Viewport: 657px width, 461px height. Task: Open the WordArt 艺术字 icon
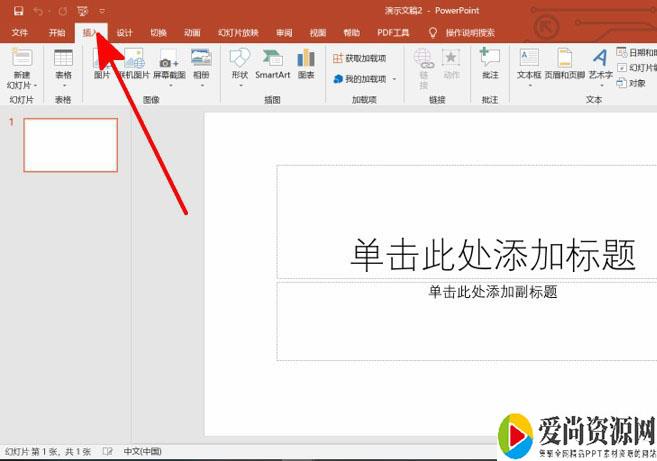[600, 58]
